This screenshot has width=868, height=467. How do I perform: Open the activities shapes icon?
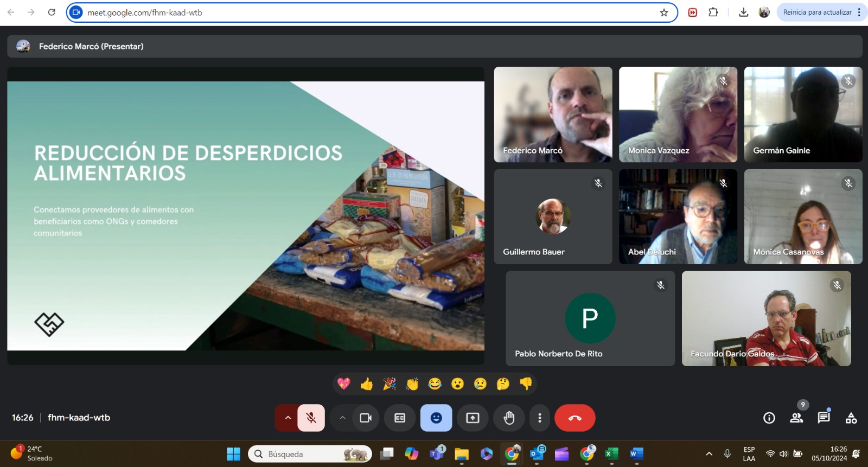point(851,418)
